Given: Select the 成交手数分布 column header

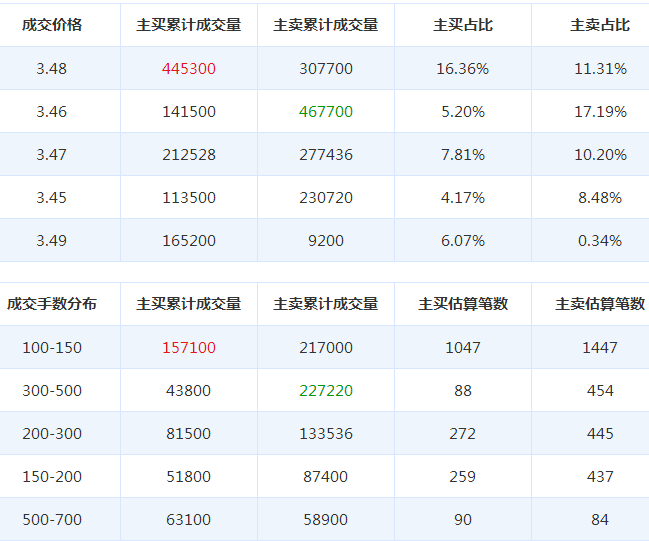Looking at the screenshot, I should click(x=52, y=304).
